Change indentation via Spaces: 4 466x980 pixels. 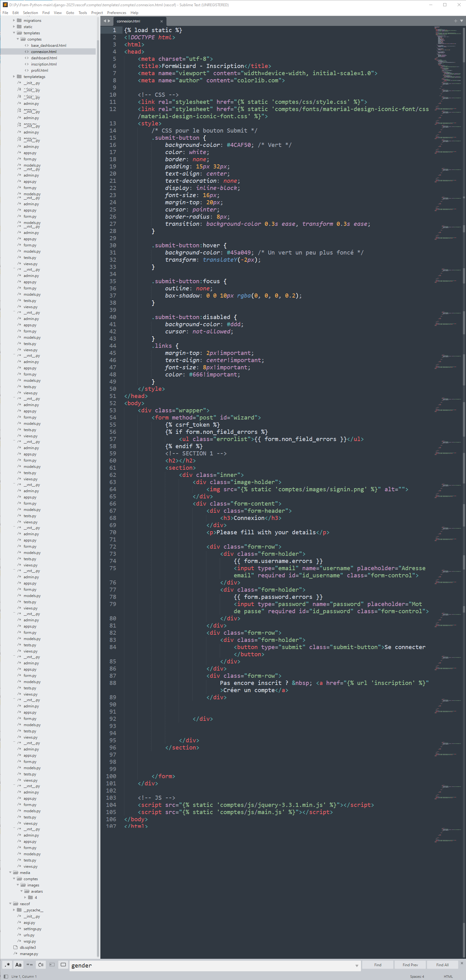click(417, 977)
